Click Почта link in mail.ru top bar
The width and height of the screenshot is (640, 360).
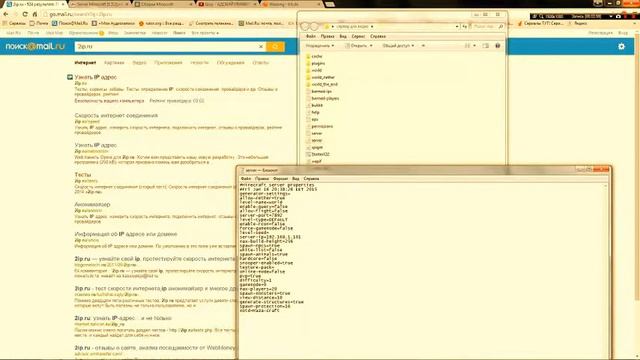pos(33,33)
